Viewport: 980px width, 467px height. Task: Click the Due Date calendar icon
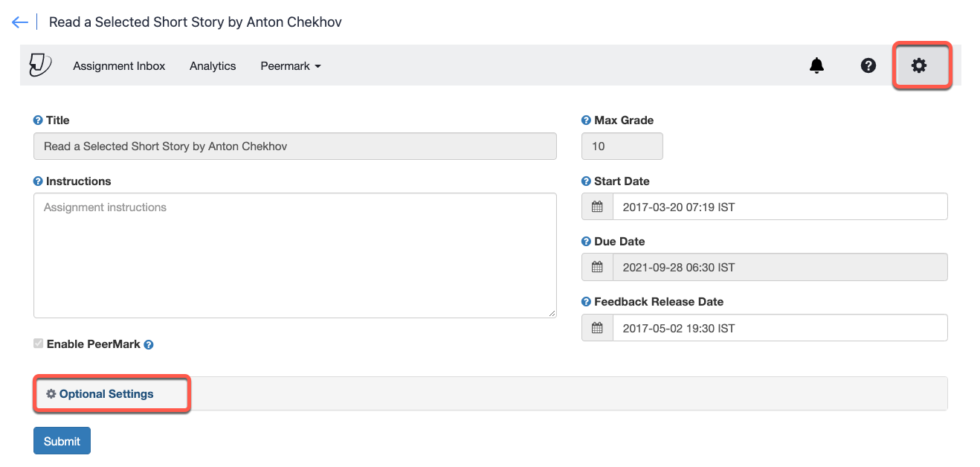tap(597, 267)
